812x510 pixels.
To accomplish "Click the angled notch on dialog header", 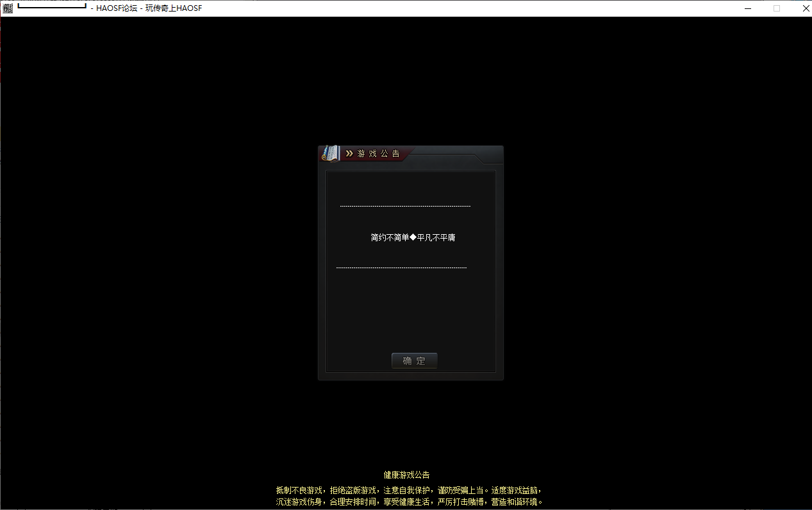I will tap(477, 157).
